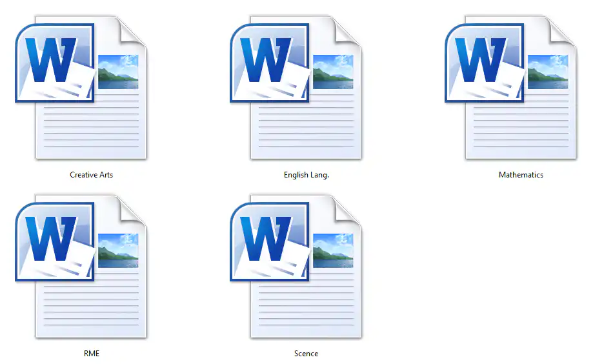
Task: Click the blue W logo on Mathematics
Action: [480, 61]
